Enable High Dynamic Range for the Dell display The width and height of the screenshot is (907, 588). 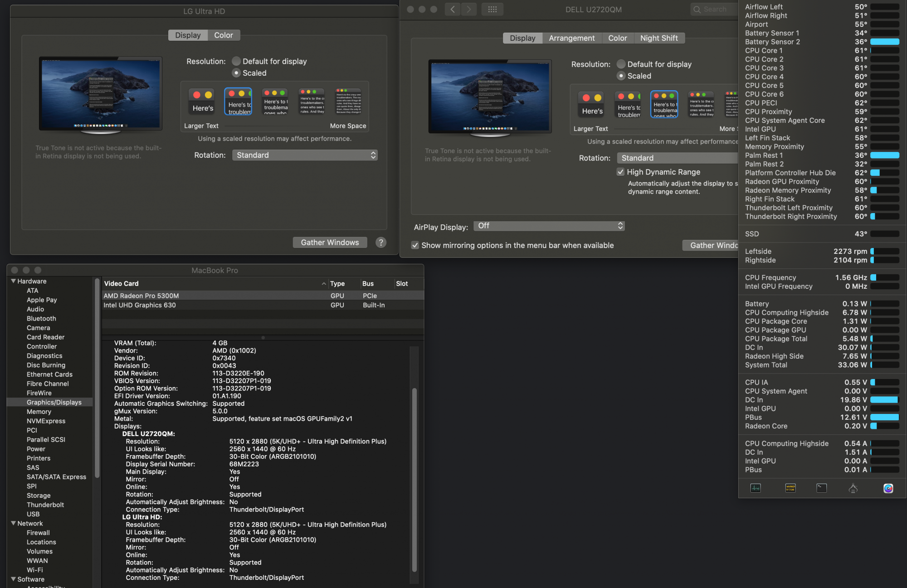621,172
